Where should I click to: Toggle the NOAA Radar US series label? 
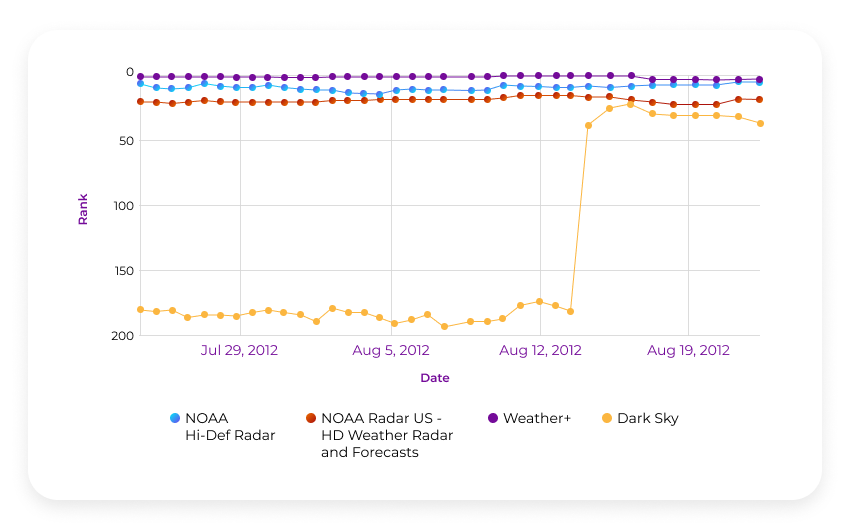[386, 435]
